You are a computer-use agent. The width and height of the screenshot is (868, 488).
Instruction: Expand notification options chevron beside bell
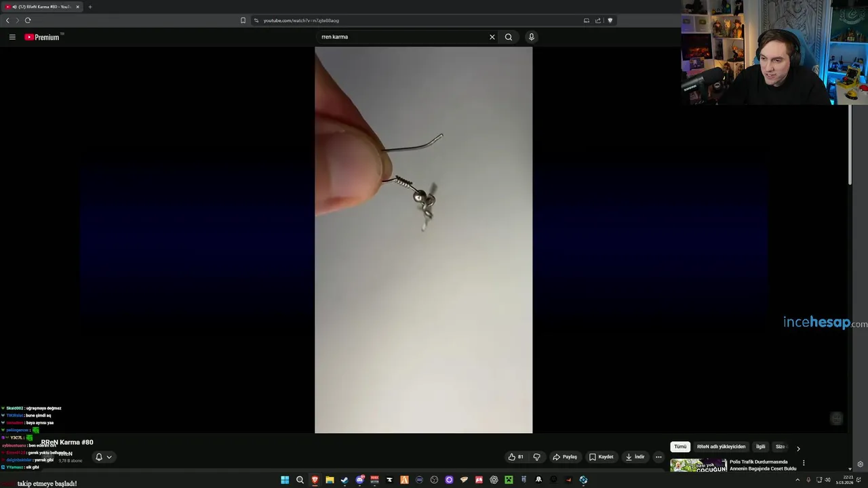click(x=109, y=457)
